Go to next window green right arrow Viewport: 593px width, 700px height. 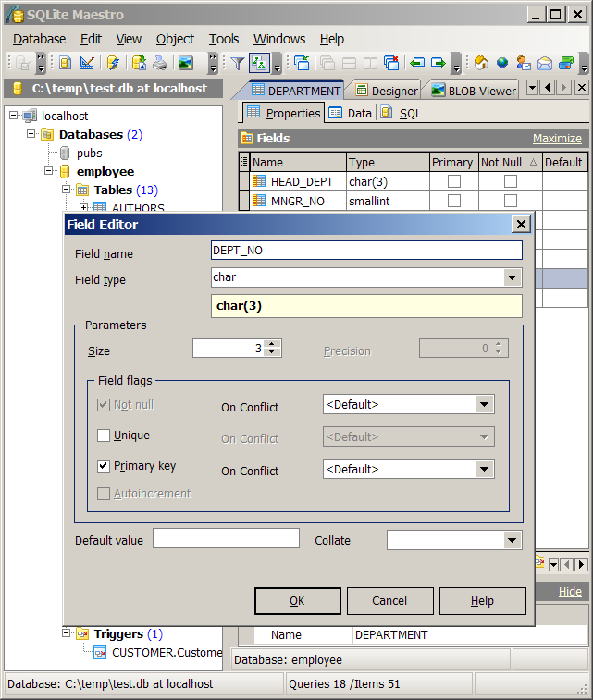(439, 63)
